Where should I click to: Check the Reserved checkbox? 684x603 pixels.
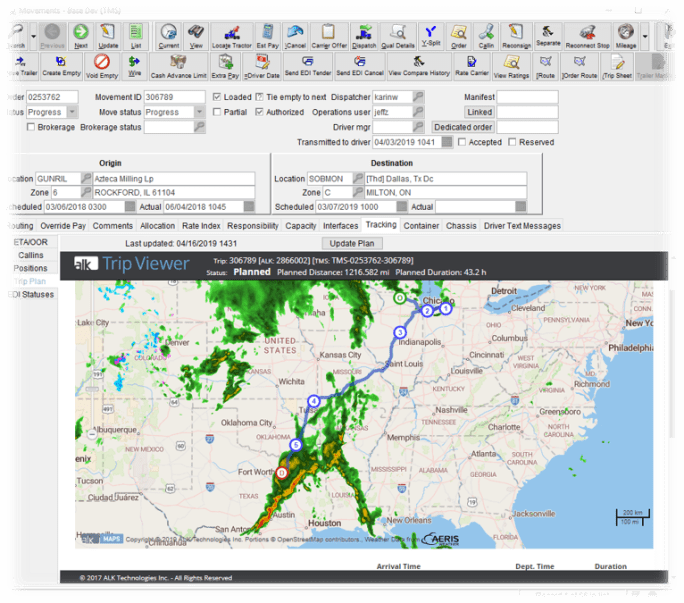512,142
